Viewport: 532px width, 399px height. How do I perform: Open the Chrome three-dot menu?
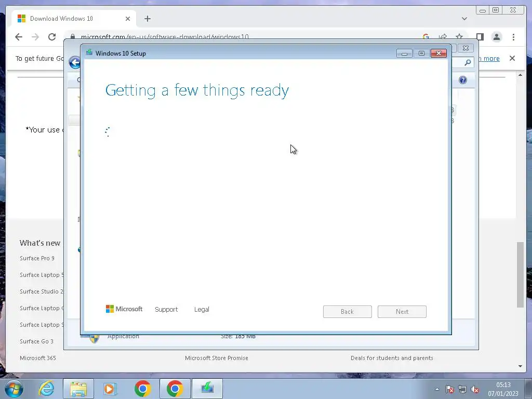[513, 37]
